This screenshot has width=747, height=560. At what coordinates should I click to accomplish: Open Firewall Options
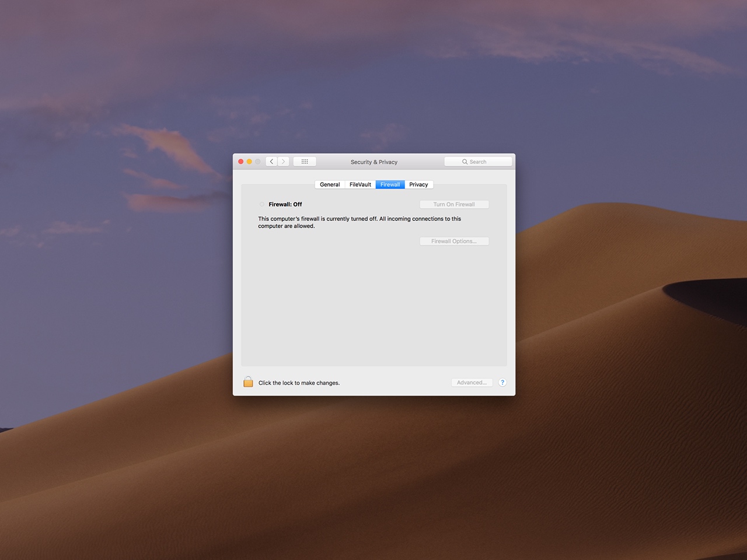click(454, 241)
